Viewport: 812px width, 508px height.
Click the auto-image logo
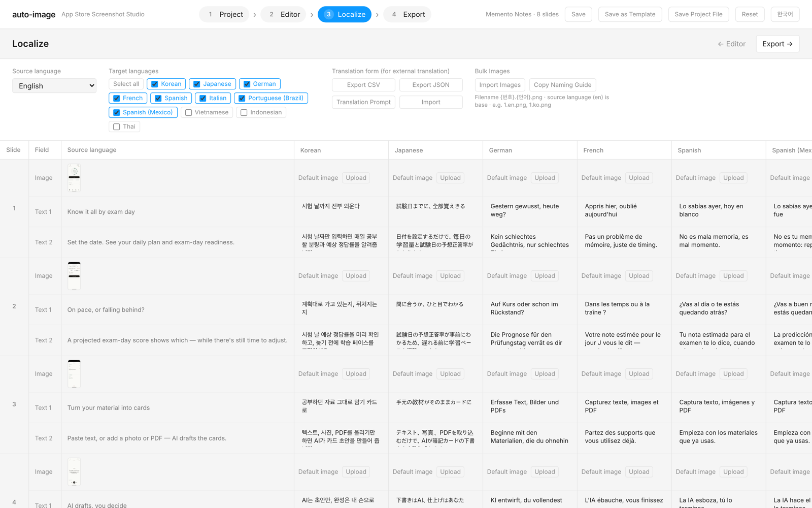tap(34, 14)
